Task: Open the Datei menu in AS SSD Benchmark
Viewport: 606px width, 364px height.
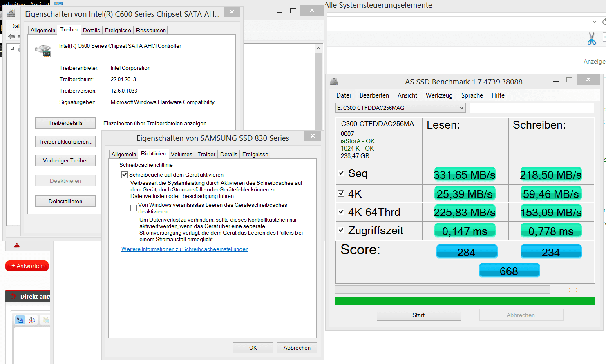Action: click(x=344, y=95)
